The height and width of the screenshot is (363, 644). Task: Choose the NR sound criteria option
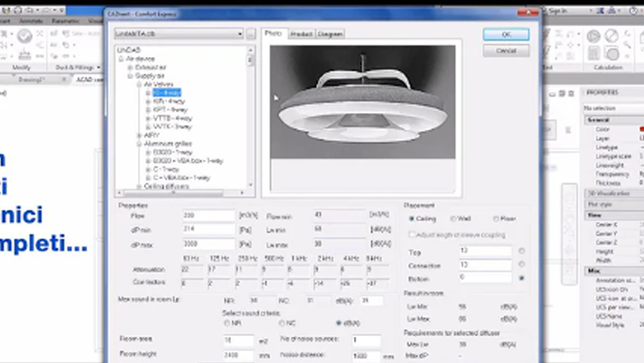pyautogui.click(x=227, y=323)
